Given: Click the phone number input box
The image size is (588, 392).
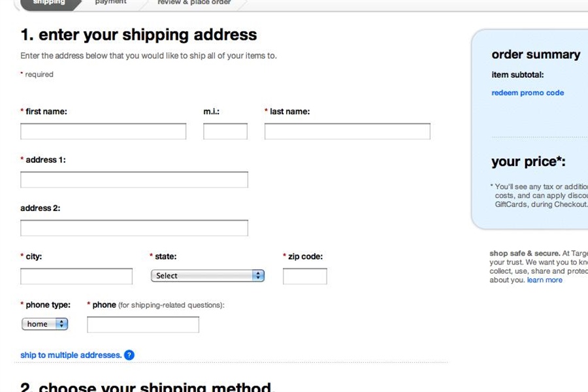Looking at the screenshot, I should click(143, 325).
